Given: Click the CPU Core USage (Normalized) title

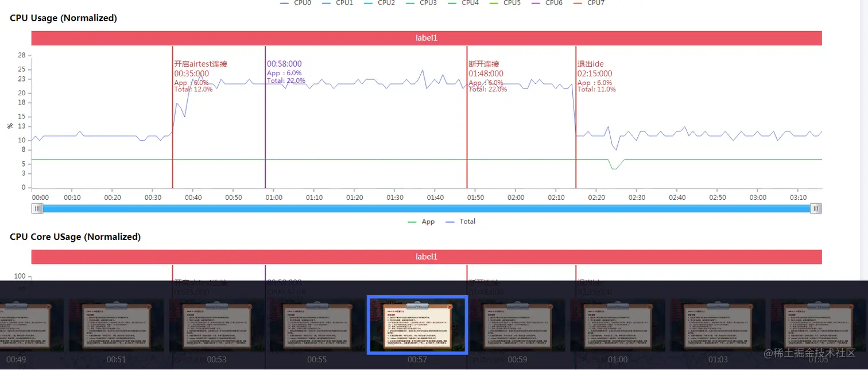Looking at the screenshot, I should coord(75,237).
